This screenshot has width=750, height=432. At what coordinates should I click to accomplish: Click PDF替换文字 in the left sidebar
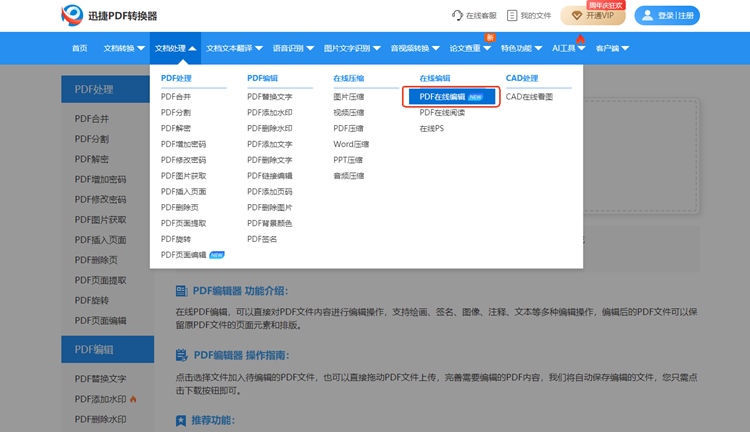[100, 379]
